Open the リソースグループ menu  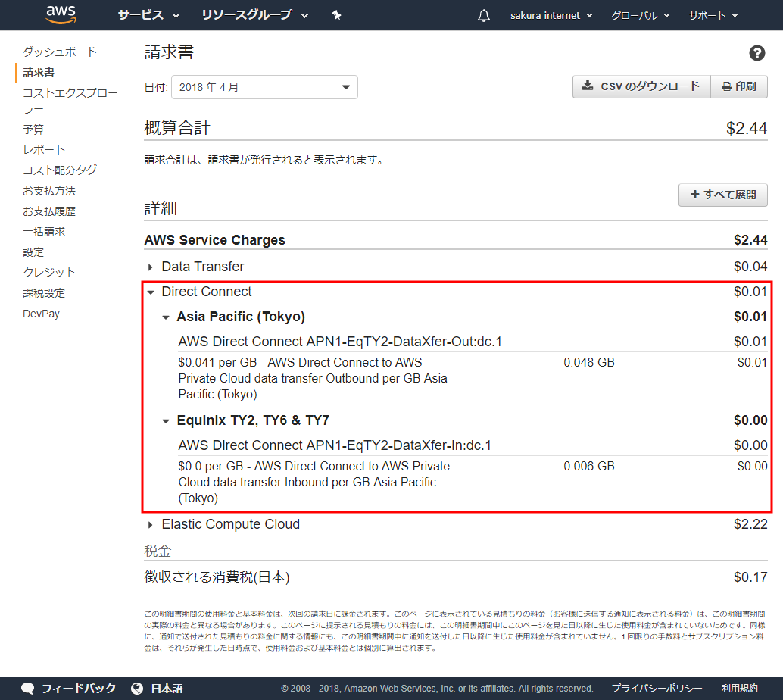[x=254, y=15]
